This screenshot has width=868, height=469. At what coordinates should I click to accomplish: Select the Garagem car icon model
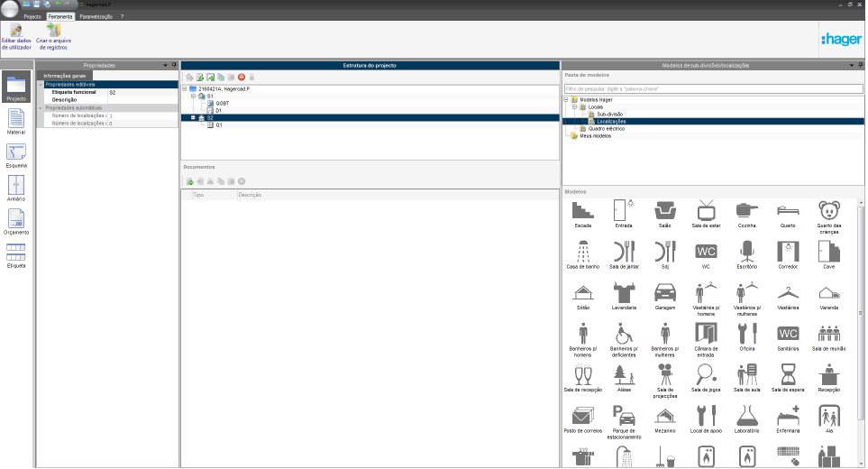click(x=665, y=296)
